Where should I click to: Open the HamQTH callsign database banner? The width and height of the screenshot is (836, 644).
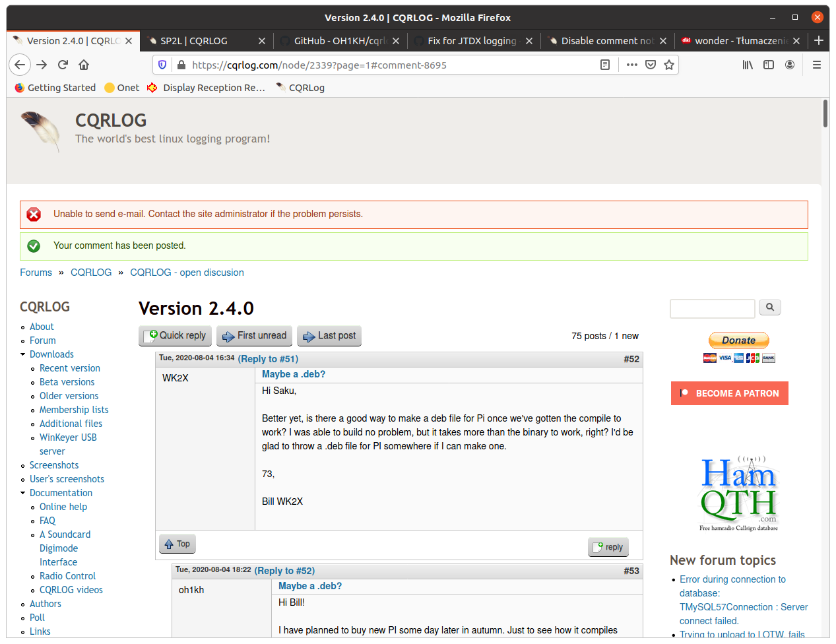738,492
